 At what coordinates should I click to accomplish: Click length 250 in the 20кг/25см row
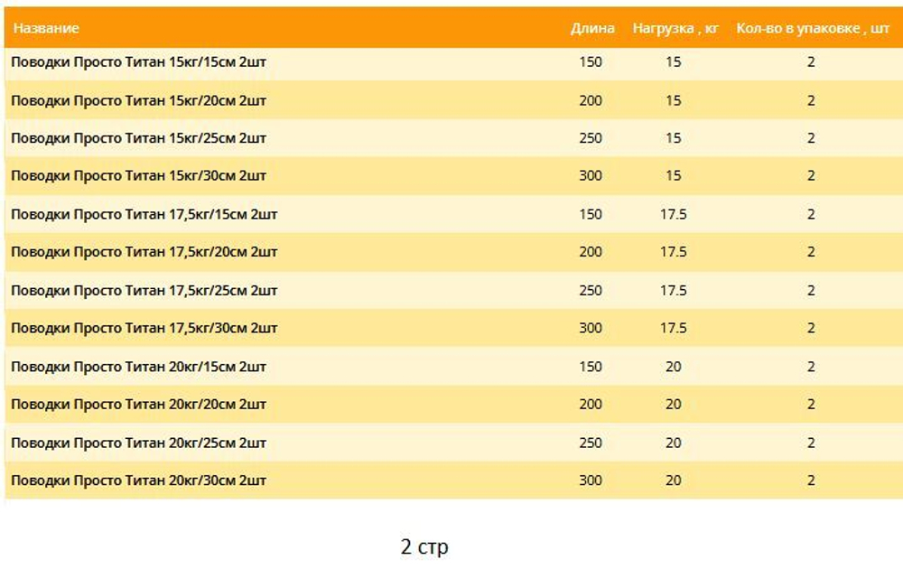click(591, 443)
